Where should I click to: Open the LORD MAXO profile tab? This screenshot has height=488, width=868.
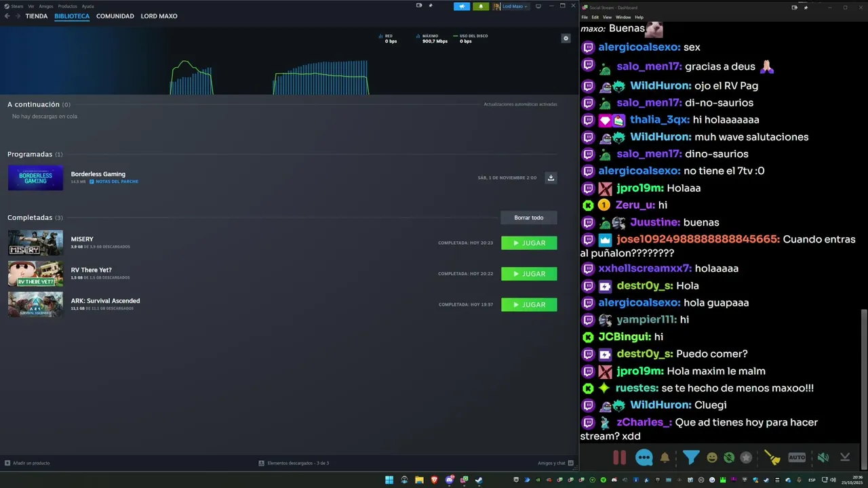click(x=159, y=16)
